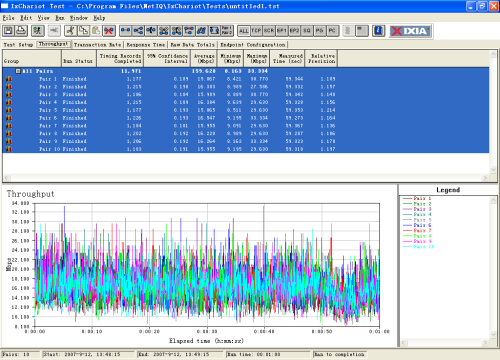Screen dimensions: 500x360
Task: Switch to the Test Setup tab
Action: pyautogui.click(x=18, y=45)
